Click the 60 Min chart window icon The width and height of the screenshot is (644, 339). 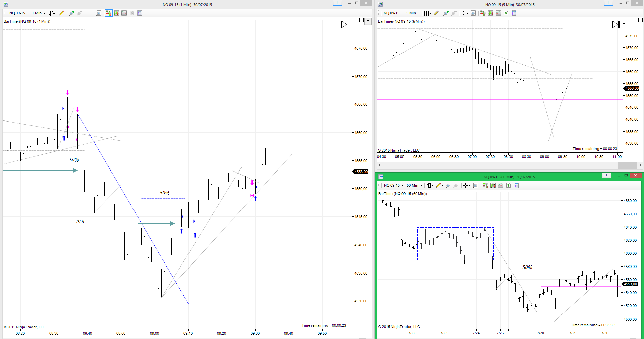381,177
